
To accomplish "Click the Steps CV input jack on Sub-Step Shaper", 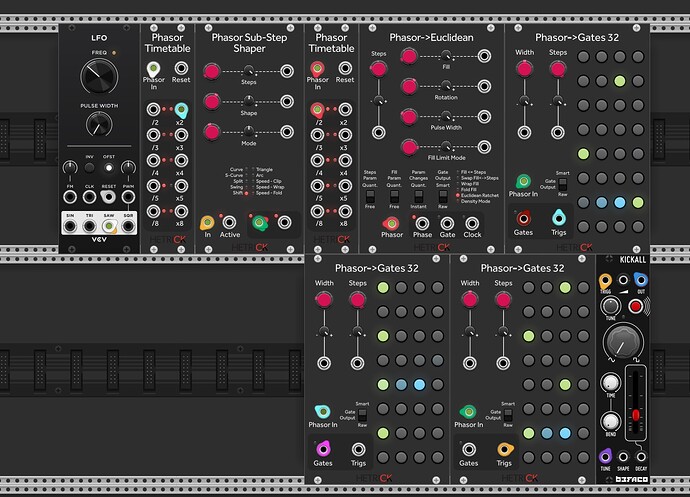I will pos(287,71).
